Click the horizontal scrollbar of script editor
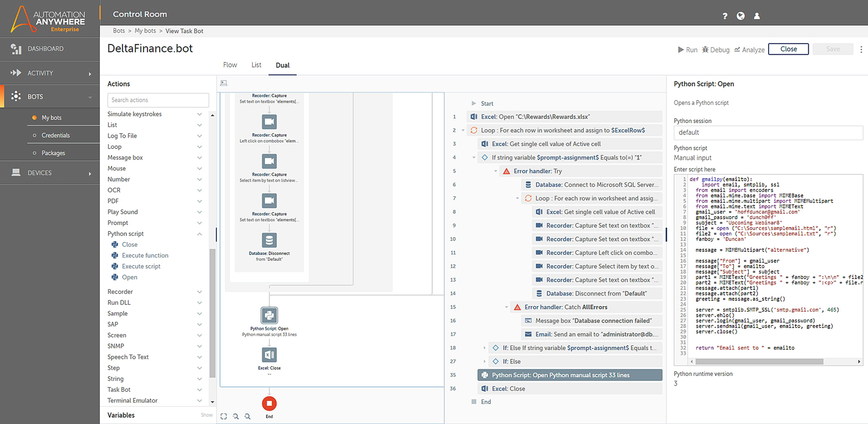 (x=759, y=362)
